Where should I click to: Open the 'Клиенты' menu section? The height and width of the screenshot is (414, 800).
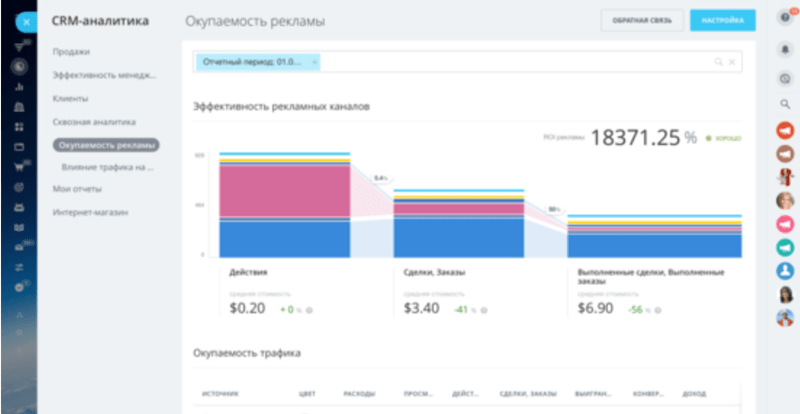(x=71, y=98)
